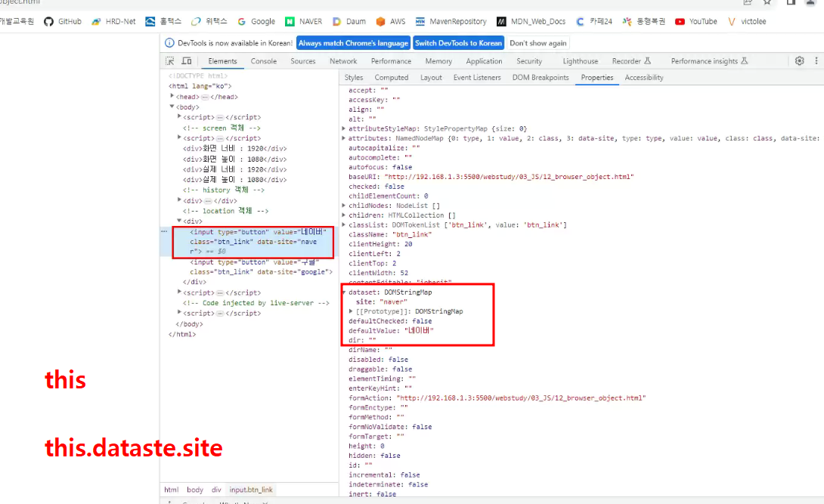Select the html breadcrumb
Viewport: 824px width, 504px height.
172,490
